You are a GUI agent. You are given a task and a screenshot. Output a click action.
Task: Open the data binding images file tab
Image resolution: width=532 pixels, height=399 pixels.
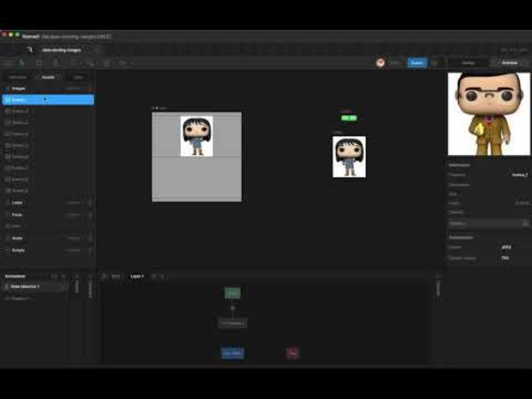click(61, 50)
